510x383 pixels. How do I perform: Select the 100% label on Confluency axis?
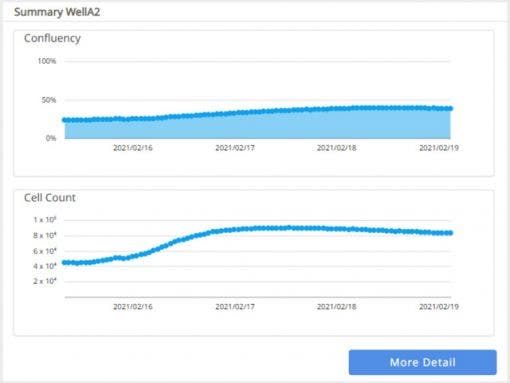click(47, 61)
